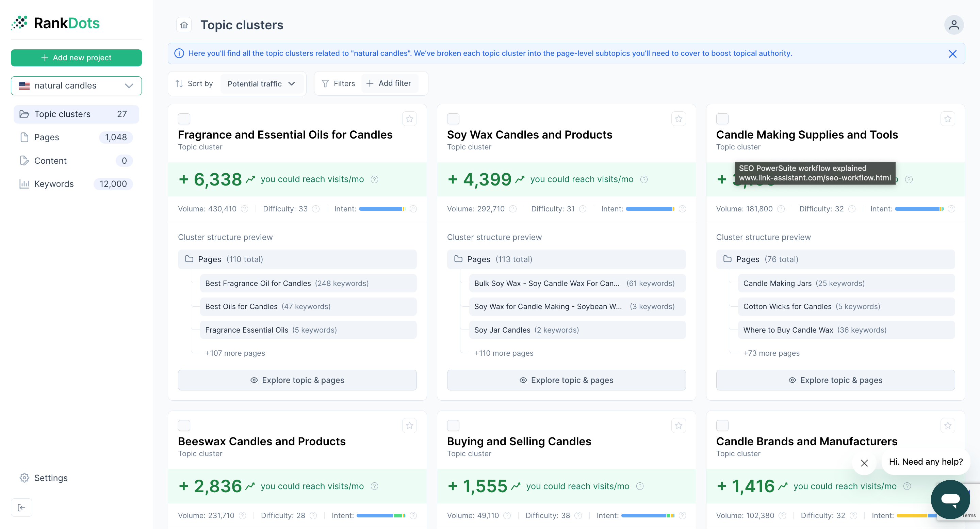
Task: Click the Intent bar of Fragrance cluster
Action: click(x=381, y=209)
